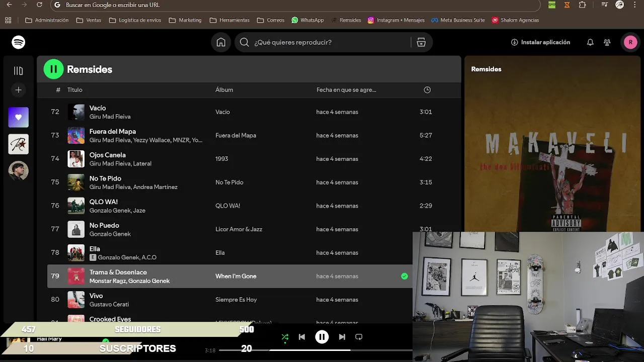The height and width of the screenshot is (362, 644).
Task: Open the notifications bell
Action: coord(590,42)
